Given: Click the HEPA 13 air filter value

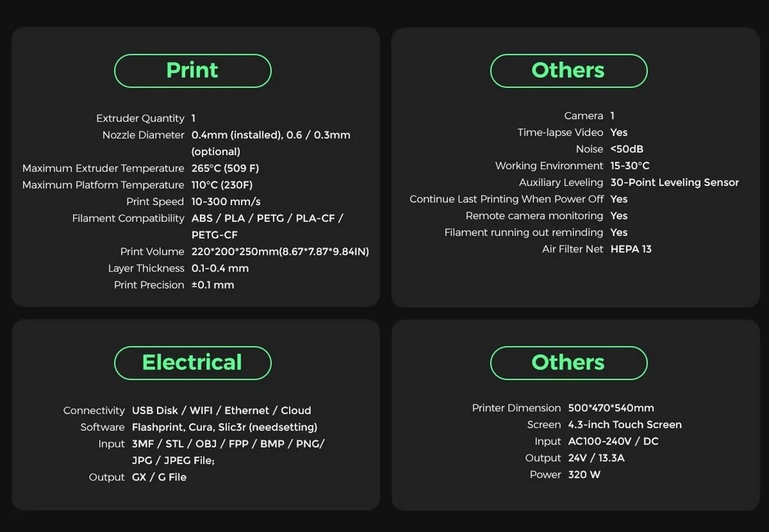Looking at the screenshot, I should click(631, 249).
